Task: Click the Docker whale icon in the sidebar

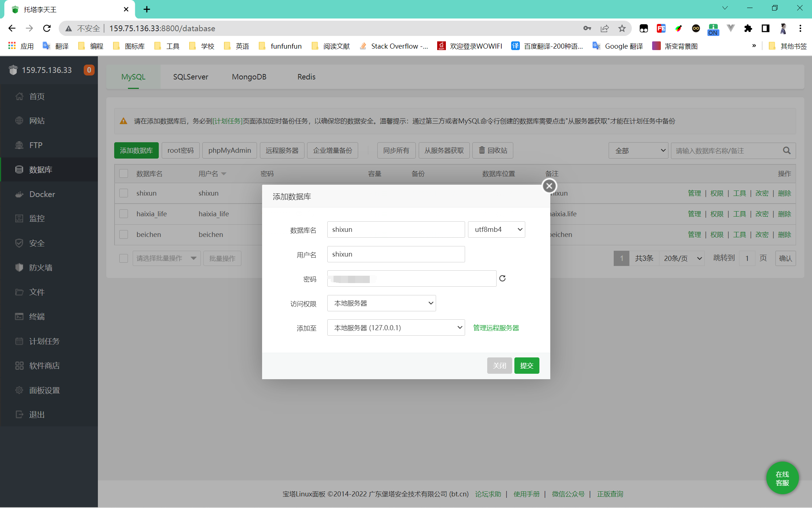Action: coord(19,194)
